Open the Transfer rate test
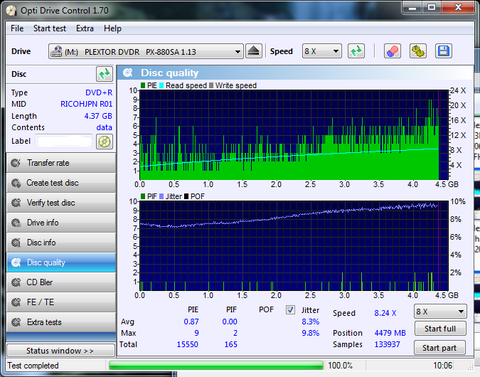This screenshot has height=377, width=480. pos(61,163)
